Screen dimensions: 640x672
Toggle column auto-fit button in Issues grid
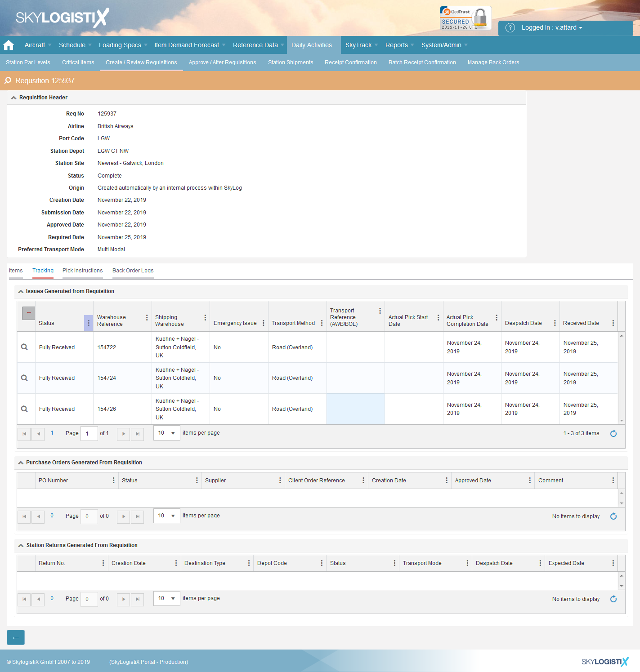[28, 313]
